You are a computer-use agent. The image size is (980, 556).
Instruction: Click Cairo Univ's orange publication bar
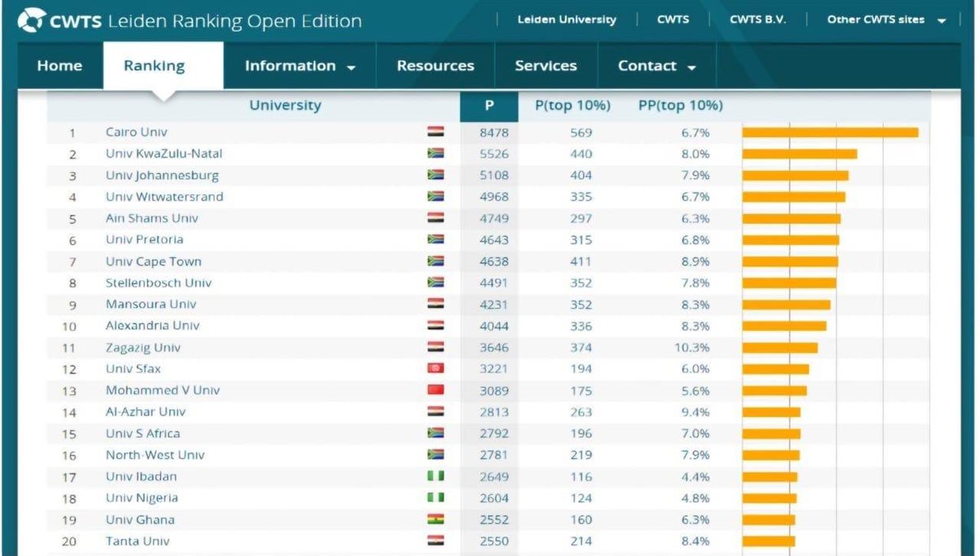830,132
